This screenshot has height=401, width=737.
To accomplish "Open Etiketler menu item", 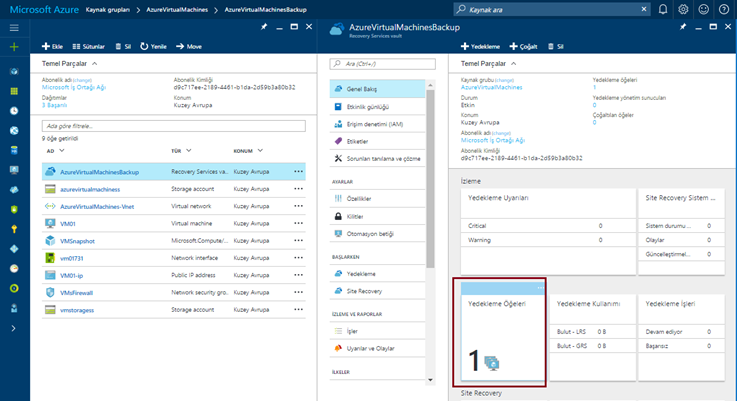I will pos(377,141).
